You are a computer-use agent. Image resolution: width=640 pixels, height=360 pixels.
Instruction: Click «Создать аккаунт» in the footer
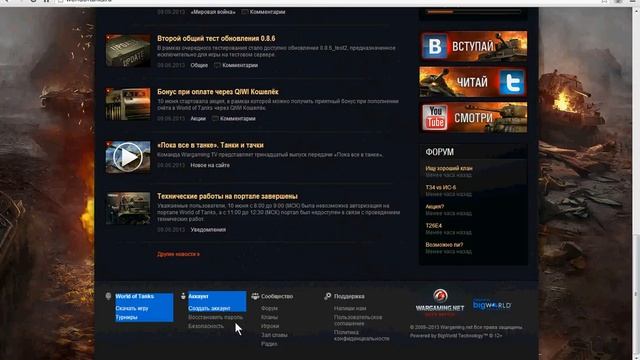(x=209, y=308)
